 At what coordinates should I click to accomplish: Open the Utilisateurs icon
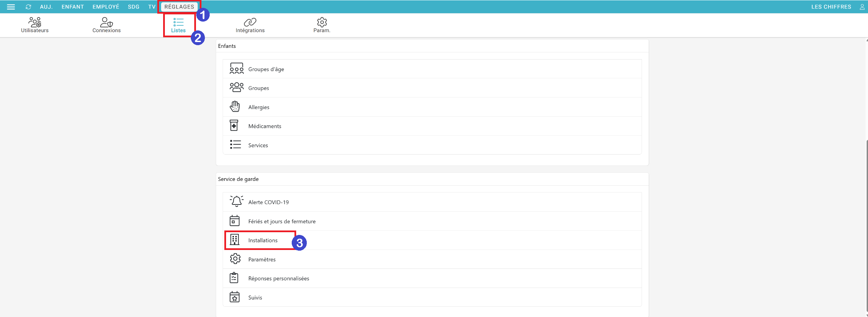(35, 23)
